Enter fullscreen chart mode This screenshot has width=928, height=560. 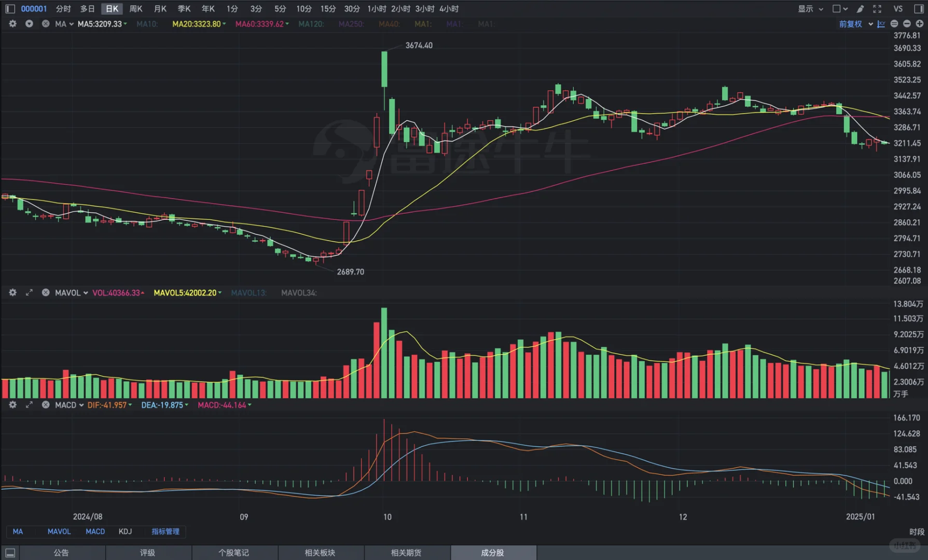point(877,9)
